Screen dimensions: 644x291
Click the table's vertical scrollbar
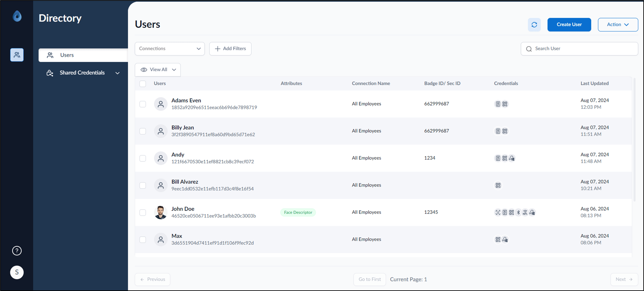point(634,140)
